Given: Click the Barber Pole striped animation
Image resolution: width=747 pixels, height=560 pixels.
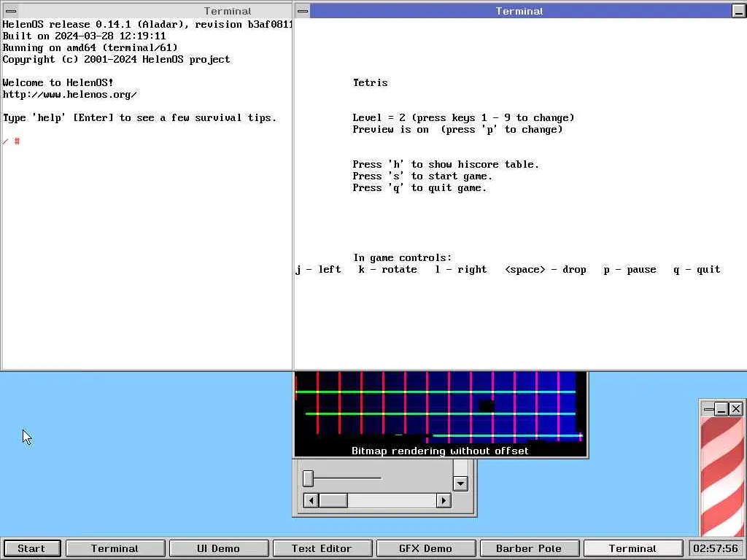Looking at the screenshot, I should click(x=721, y=476).
